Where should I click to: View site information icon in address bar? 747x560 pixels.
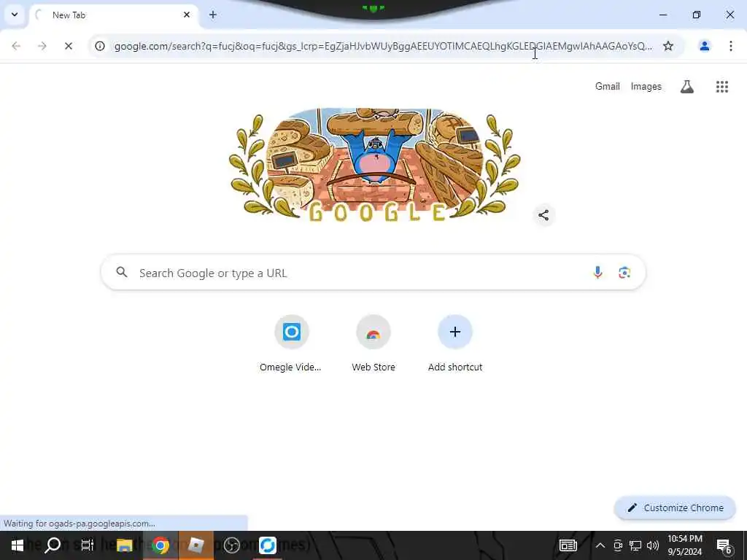(99, 46)
